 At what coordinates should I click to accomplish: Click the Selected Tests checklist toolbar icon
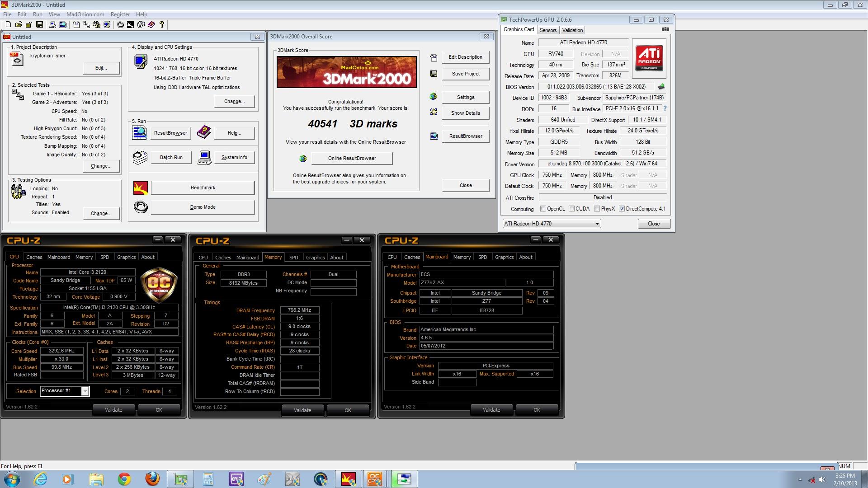(86, 24)
